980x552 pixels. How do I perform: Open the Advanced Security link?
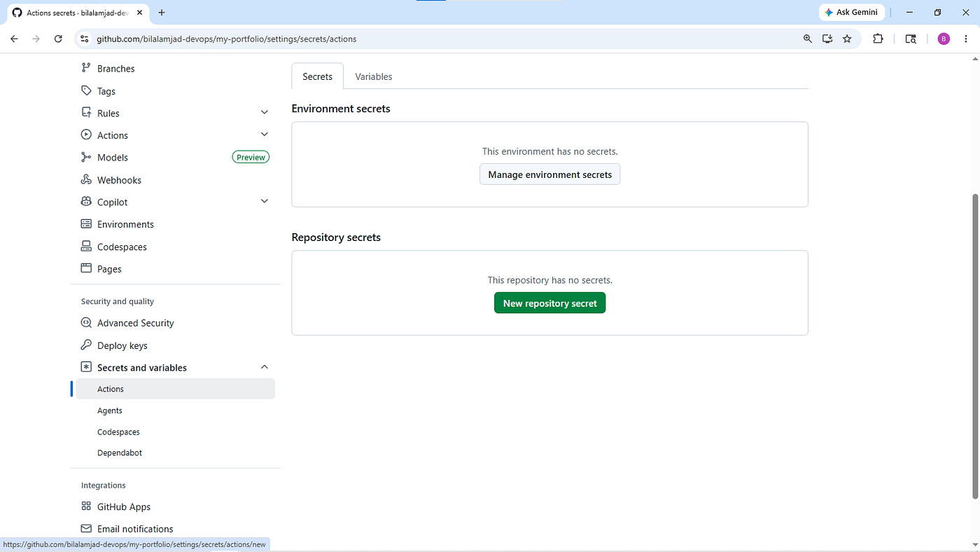click(135, 323)
